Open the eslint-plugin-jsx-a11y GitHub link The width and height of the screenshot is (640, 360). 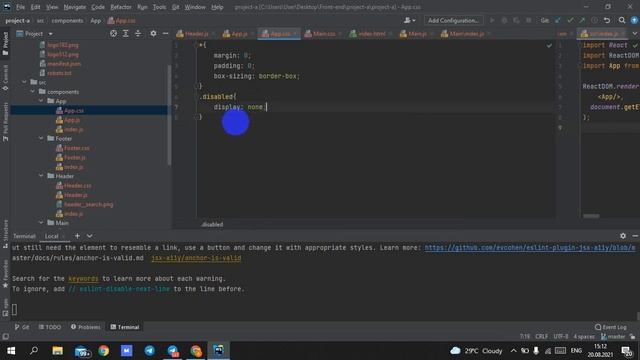pos(530,248)
